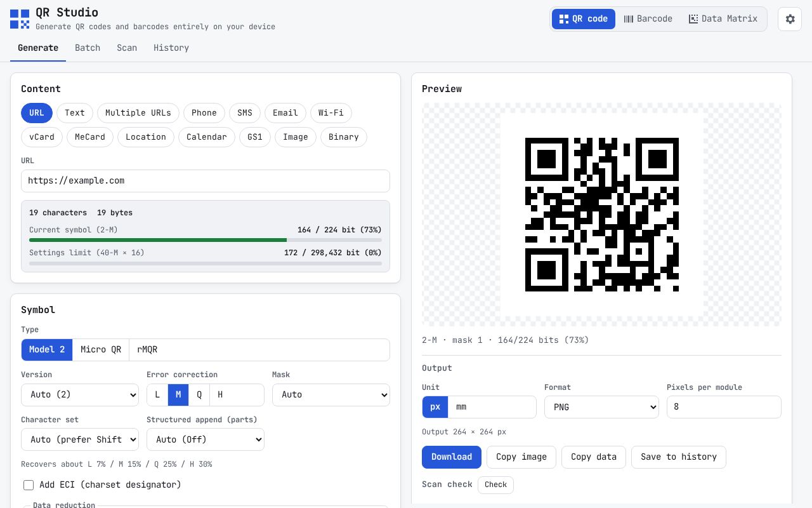Click Copy data
This screenshot has width=812, height=508.
pyautogui.click(x=594, y=457)
